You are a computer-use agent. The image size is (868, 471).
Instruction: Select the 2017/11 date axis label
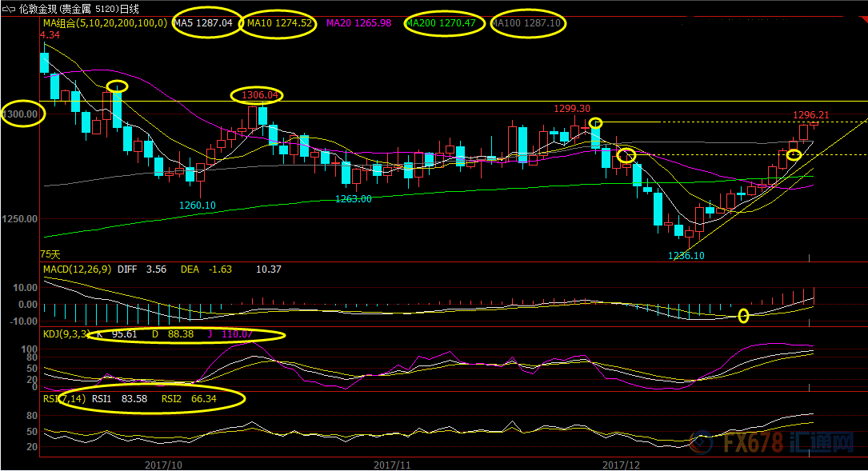pos(392,465)
